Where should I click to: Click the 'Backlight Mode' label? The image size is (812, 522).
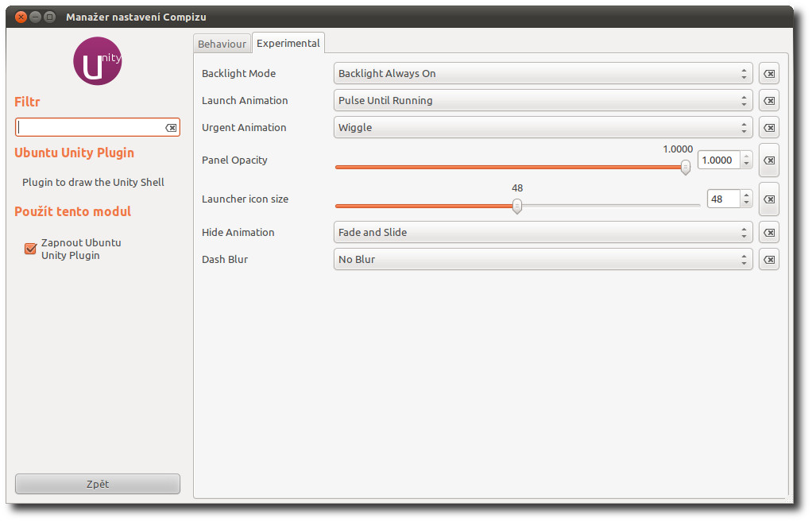pos(238,74)
